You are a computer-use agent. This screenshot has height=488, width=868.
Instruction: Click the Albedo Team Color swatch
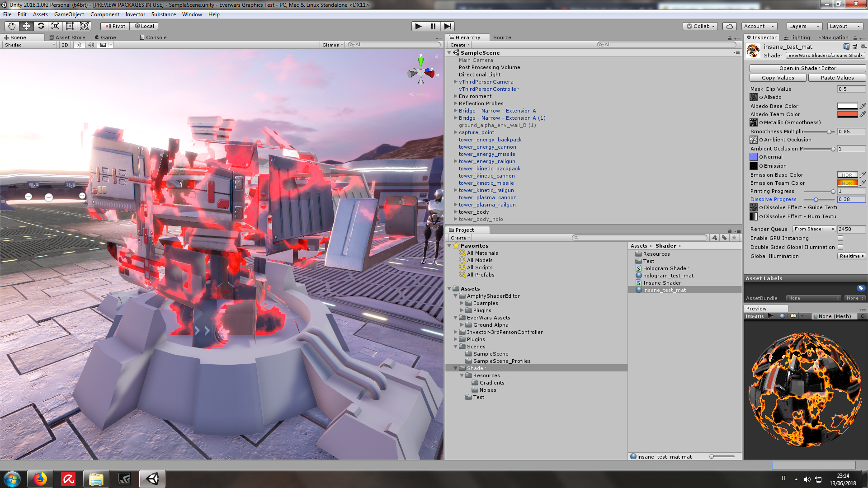tap(847, 114)
